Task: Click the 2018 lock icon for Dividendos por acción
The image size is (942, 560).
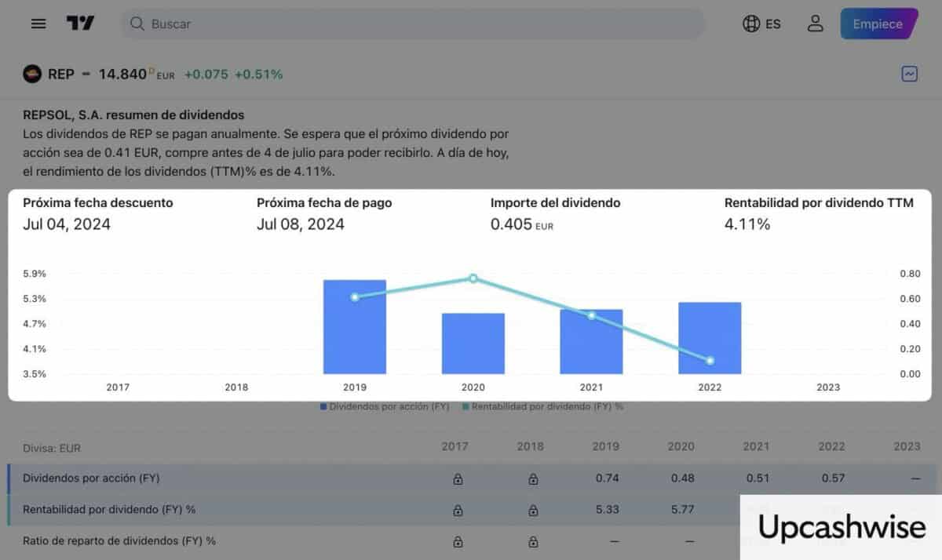Action: coord(533,479)
